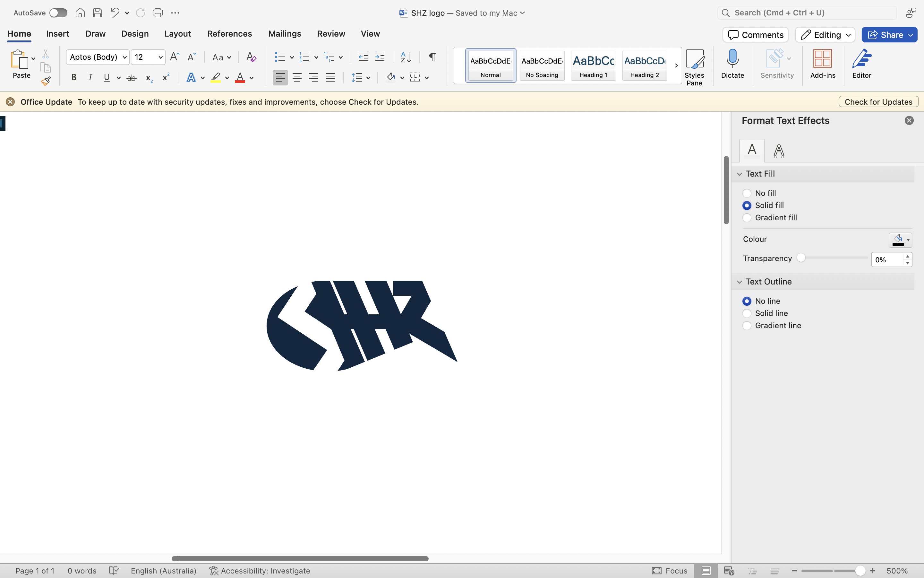Open the Comments pane
Screen dimensions: 924x578
[755, 35]
